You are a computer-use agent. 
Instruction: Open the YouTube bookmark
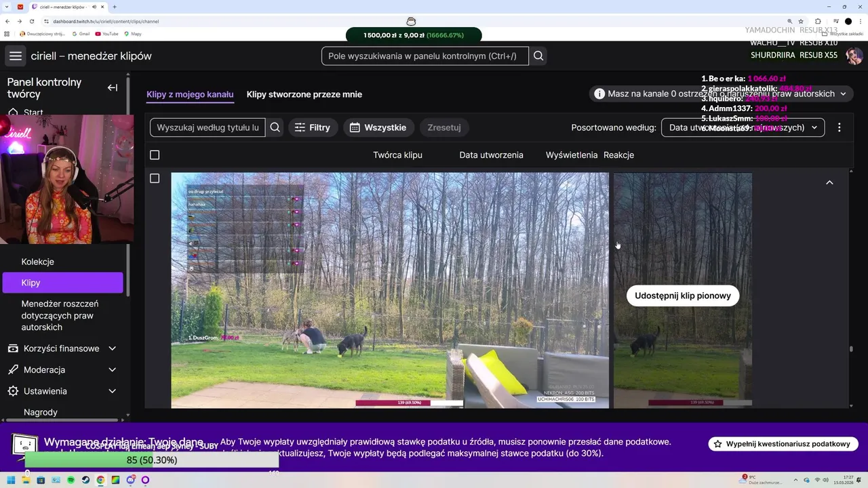tap(107, 33)
